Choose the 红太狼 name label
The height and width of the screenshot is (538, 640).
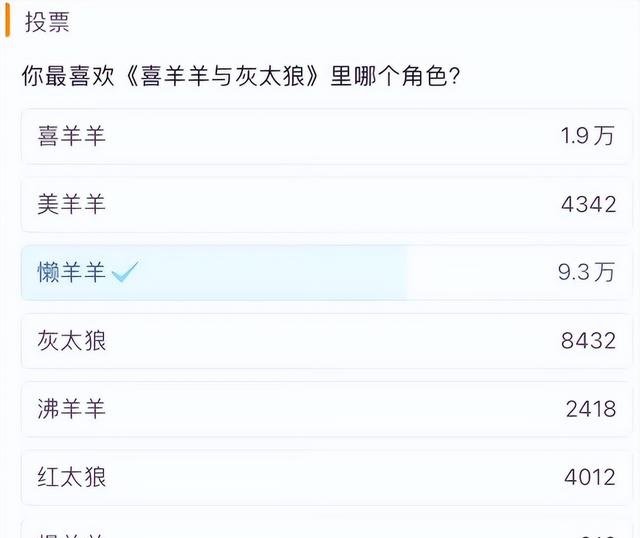point(72,477)
